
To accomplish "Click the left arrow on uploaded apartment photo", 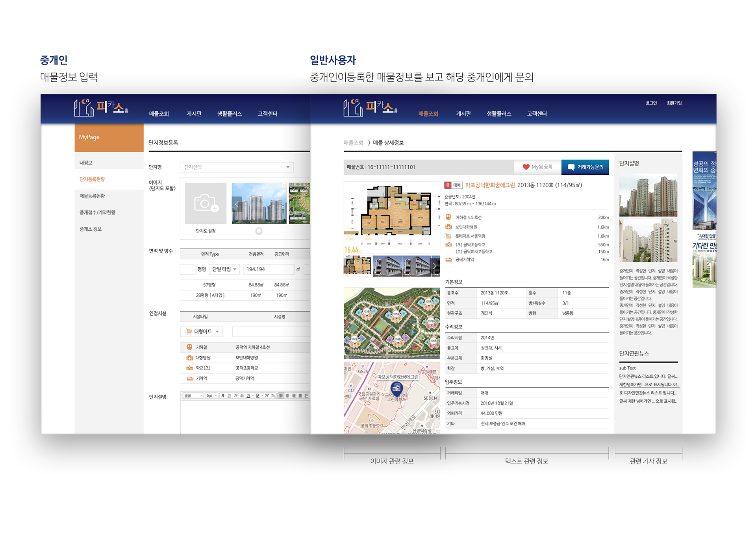I will [237, 204].
